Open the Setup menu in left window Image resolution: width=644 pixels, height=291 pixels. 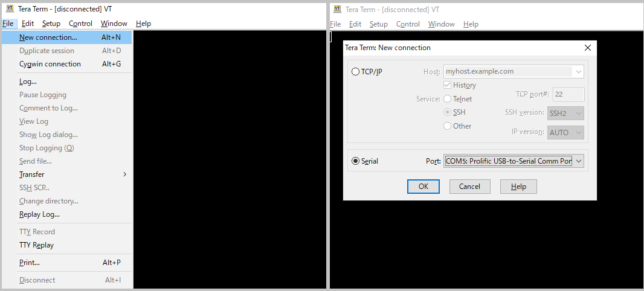tap(51, 24)
